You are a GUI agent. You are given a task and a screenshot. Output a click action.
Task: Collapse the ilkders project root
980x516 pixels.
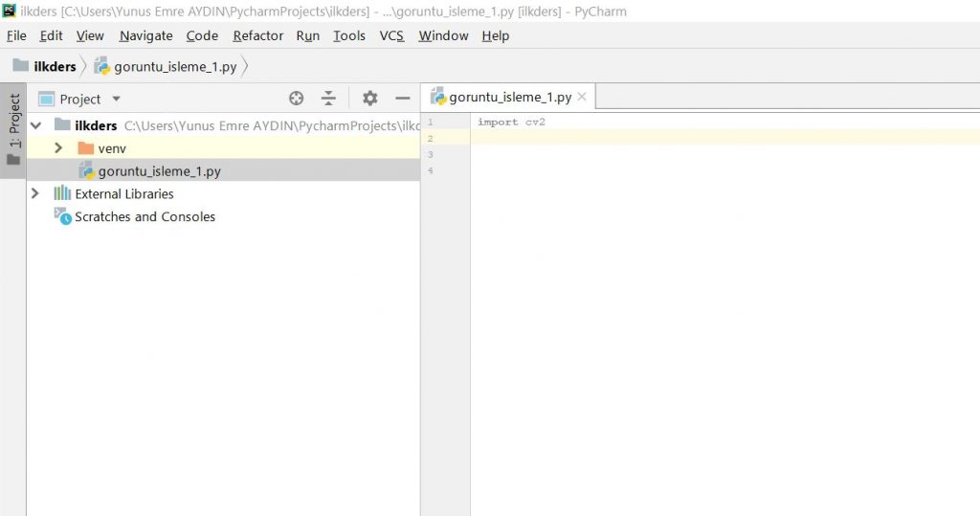point(35,125)
